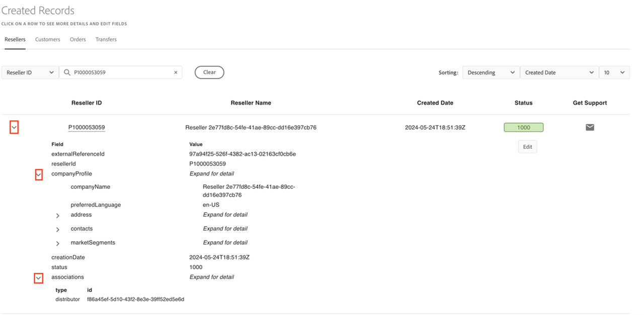
Task: Focus the reseller search input field
Action: tap(121, 72)
